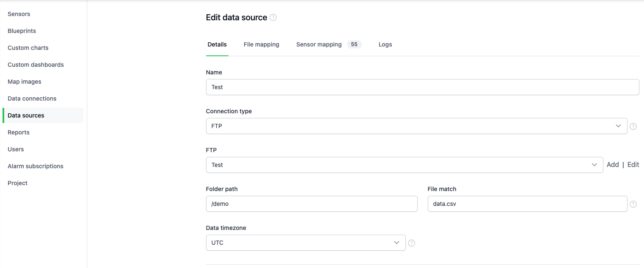View the Logs tab
Screen dimensions: 644x268
coord(385,44)
